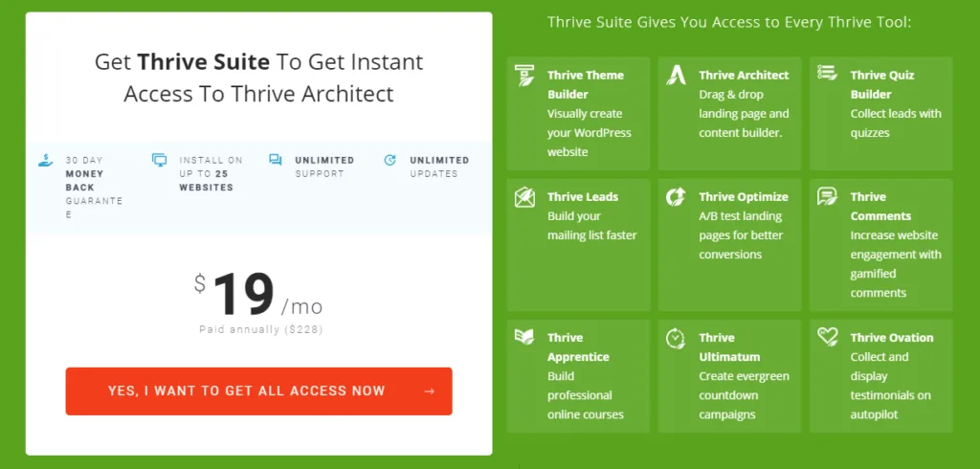Click 'Collect leads with quizzes' description
The image size is (980, 469).
(x=896, y=123)
